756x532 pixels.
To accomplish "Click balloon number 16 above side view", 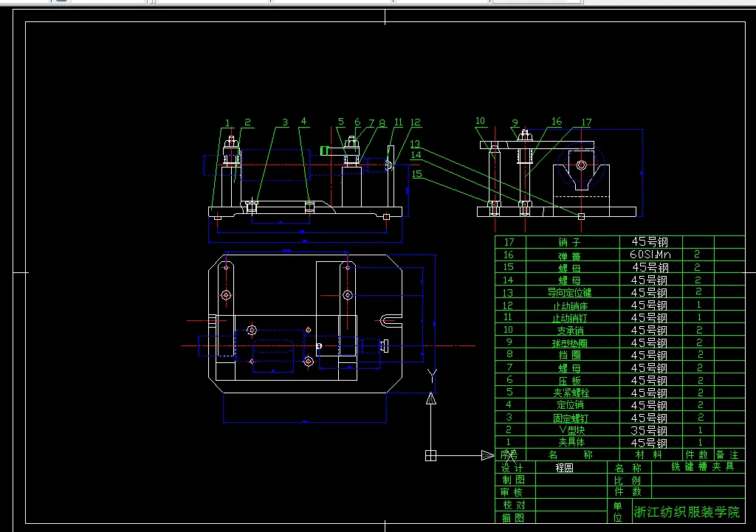I will click(557, 122).
